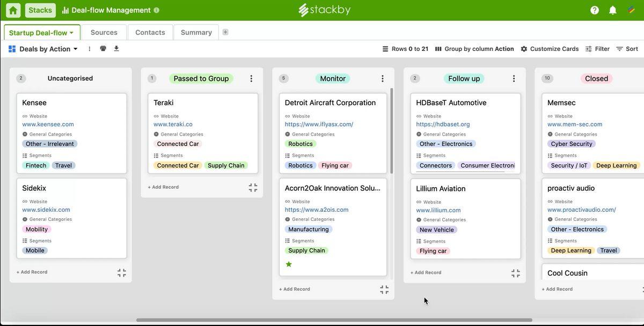This screenshot has height=326, width=644.
Task: Collapse the Uncategorised column
Action: tap(122, 273)
